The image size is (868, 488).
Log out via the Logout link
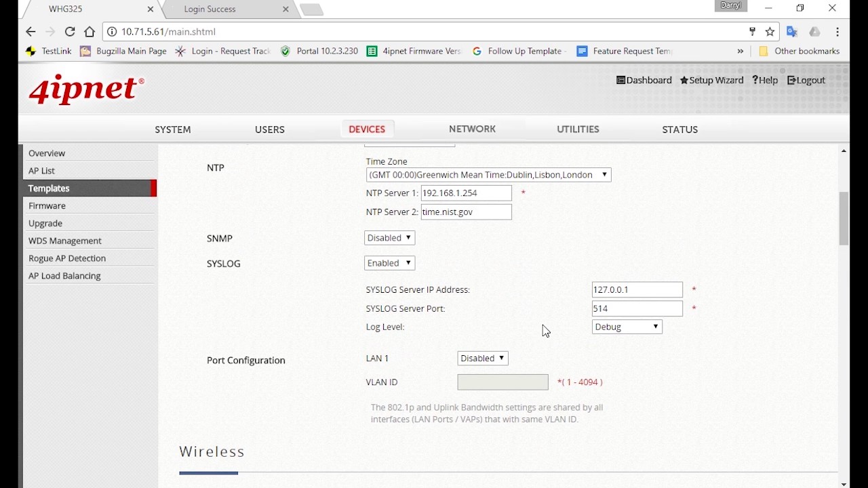tap(806, 80)
